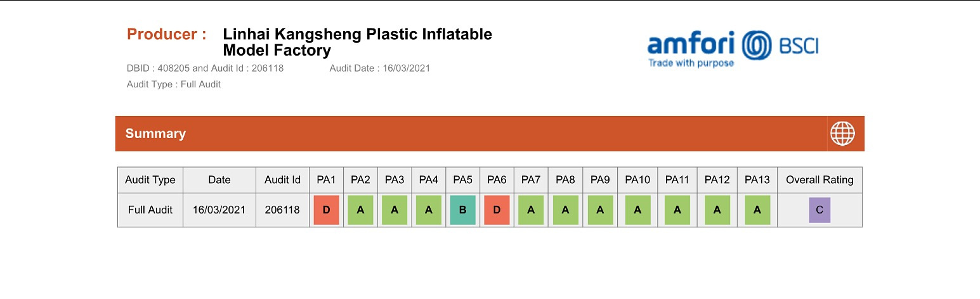Click the Audit Type column header

tap(150, 180)
